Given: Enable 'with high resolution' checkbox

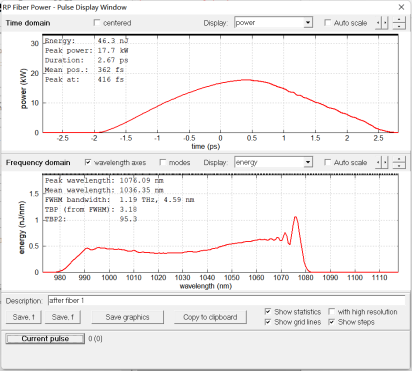Looking at the screenshot, I should click(x=331, y=311).
